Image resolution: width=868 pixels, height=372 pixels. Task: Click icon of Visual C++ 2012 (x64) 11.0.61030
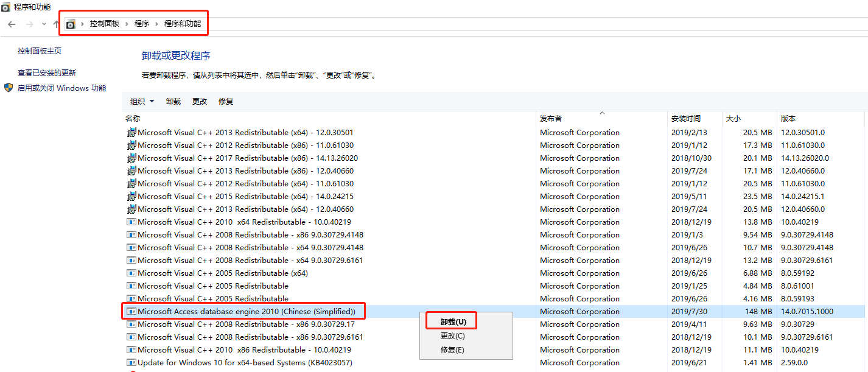click(131, 183)
